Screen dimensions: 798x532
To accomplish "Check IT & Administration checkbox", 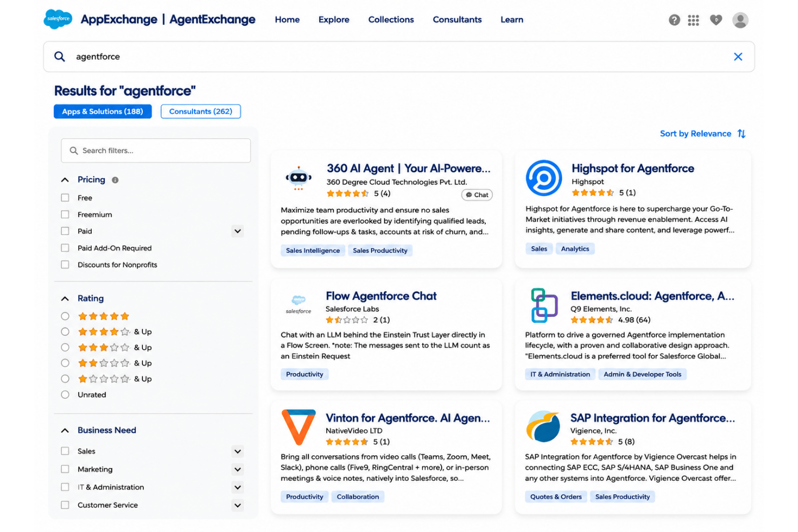I will coord(65,487).
